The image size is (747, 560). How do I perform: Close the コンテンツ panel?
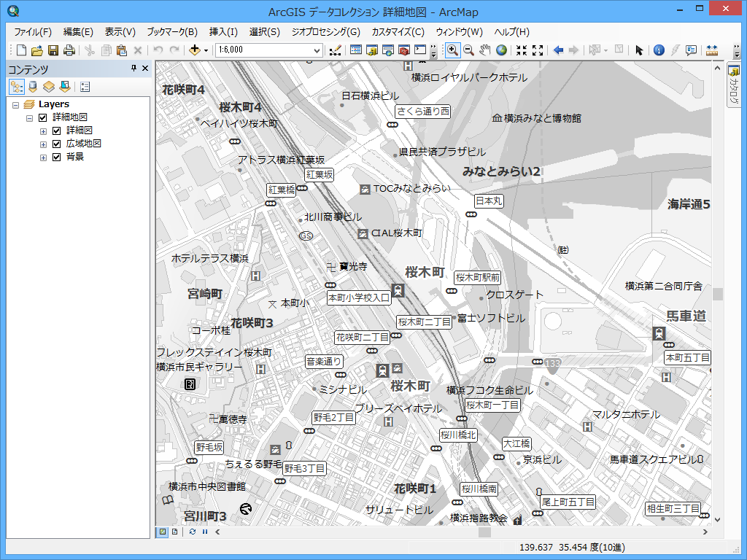click(145, 69)
